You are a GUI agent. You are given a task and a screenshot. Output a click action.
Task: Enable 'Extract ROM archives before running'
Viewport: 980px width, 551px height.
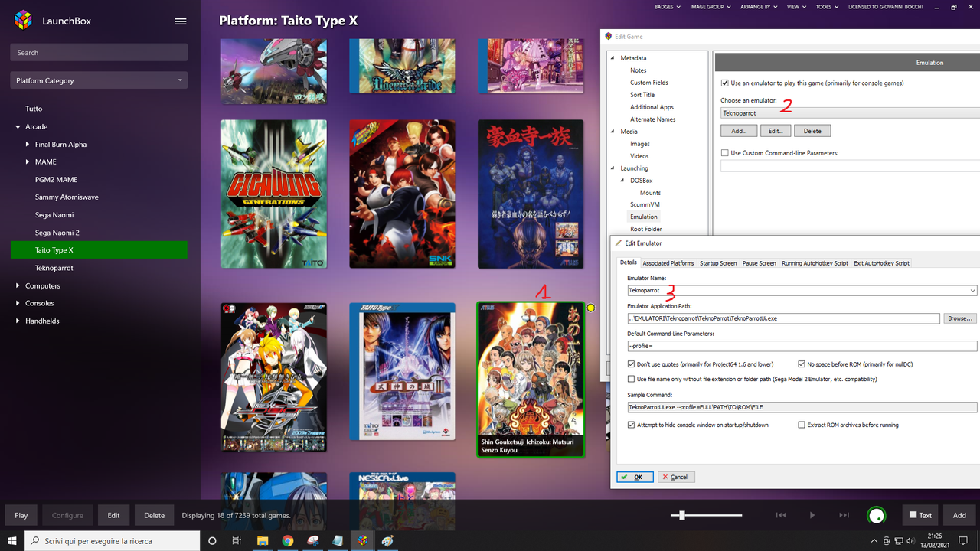[802, 425]
